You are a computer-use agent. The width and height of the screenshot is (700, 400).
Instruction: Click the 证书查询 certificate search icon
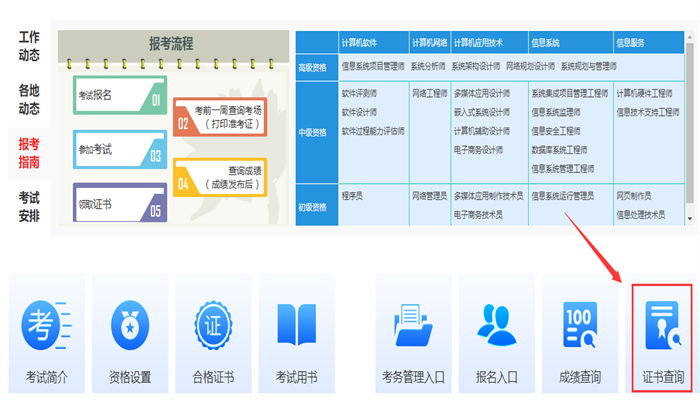pos(663,325)
